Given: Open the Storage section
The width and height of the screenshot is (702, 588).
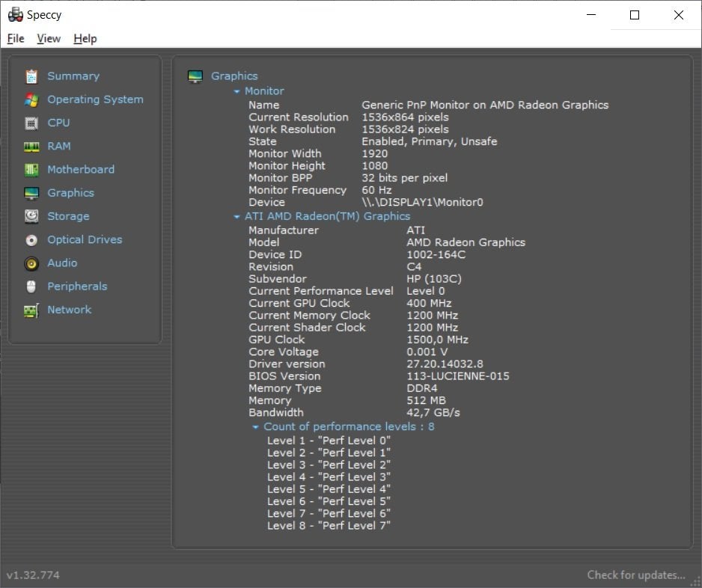Looking at the screenshot, I should tap(69, 216).
